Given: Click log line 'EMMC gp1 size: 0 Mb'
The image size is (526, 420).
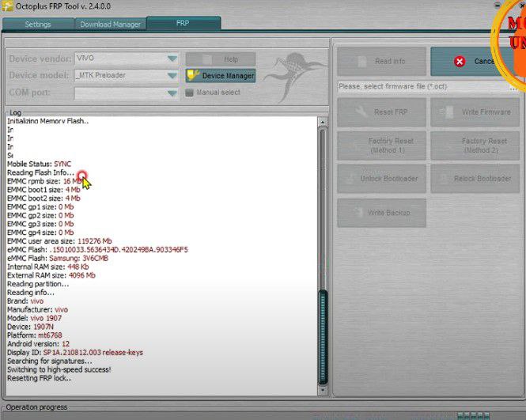Looking at the screenshot, I should pos(40,207).
